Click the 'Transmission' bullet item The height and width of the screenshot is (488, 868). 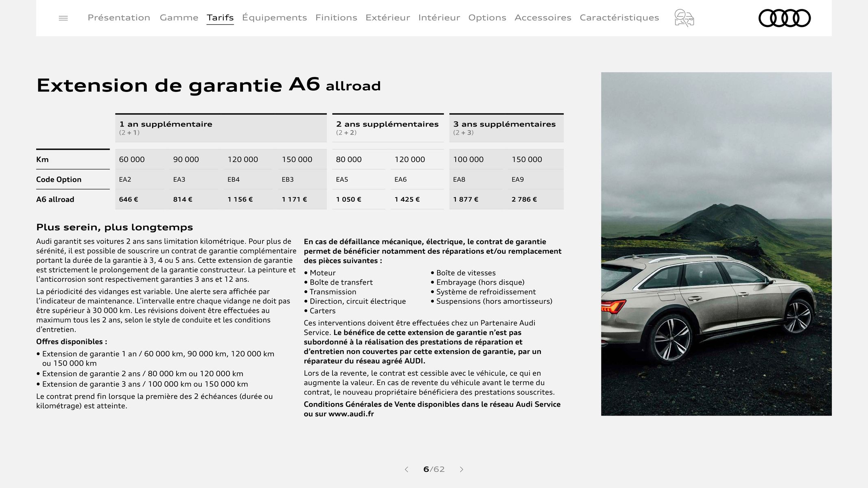330,292
